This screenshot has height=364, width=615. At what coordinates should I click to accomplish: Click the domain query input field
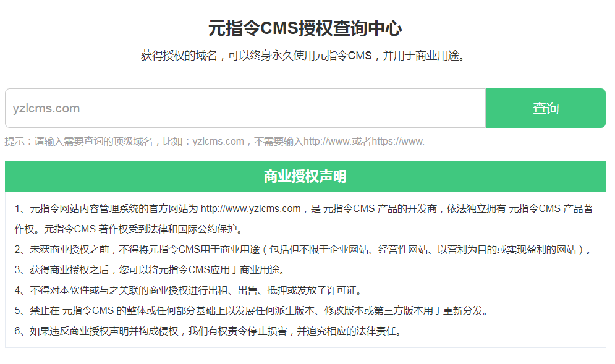(x=245, y=108)
